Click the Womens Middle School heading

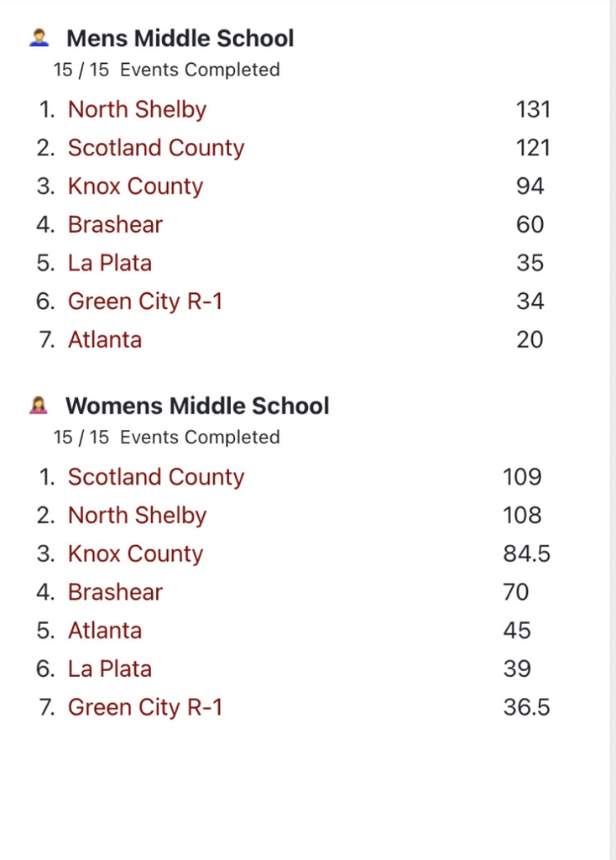[x=197, y=406]
